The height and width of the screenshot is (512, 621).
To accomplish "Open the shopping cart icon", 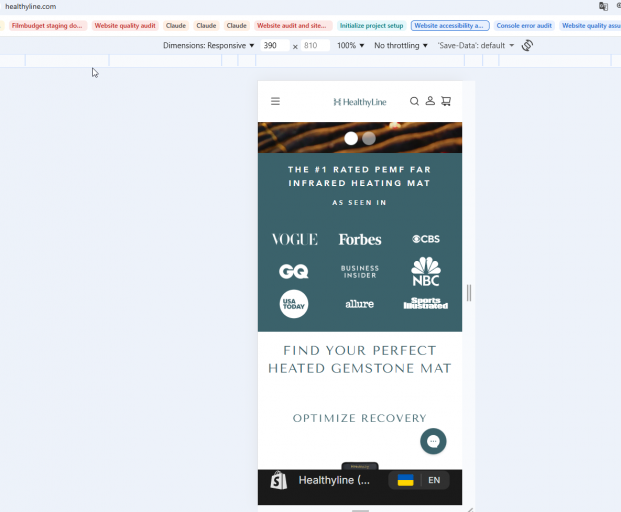I will (x=446, y=101).
